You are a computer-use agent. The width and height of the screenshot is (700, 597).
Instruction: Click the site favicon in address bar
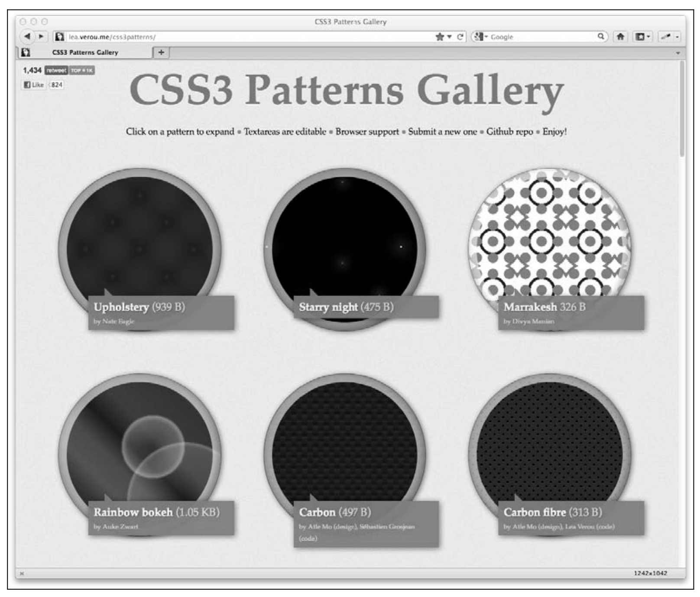click(x=60, y=37)
